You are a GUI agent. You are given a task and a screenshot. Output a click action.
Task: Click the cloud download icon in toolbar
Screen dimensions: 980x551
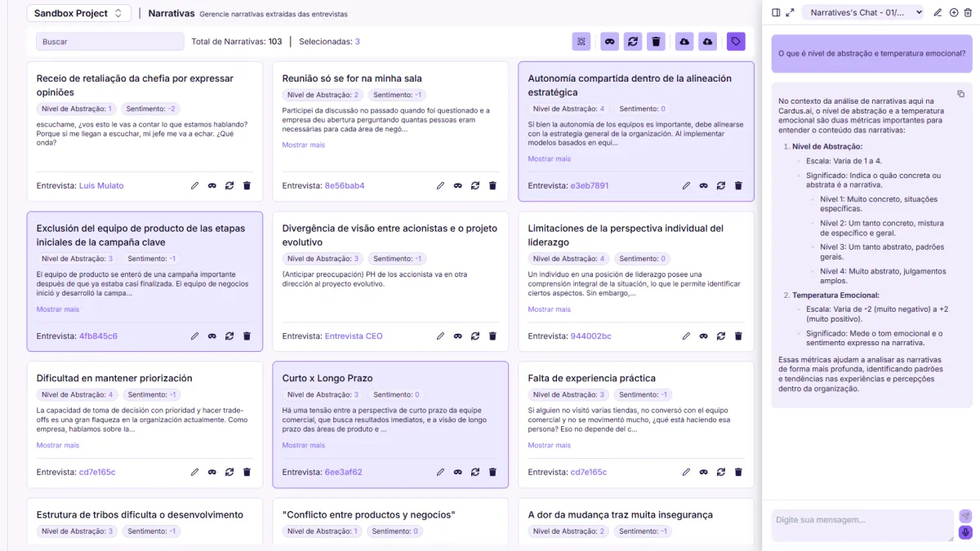point(684,42)
